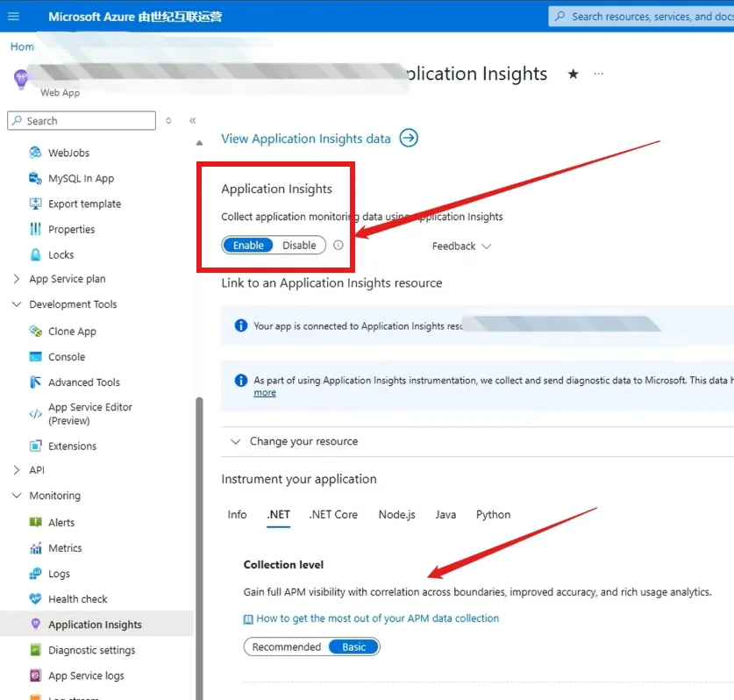Click the sidebar vertical scrollbar thumb
The height and width of the screenshot is (700, 734).
199,548
